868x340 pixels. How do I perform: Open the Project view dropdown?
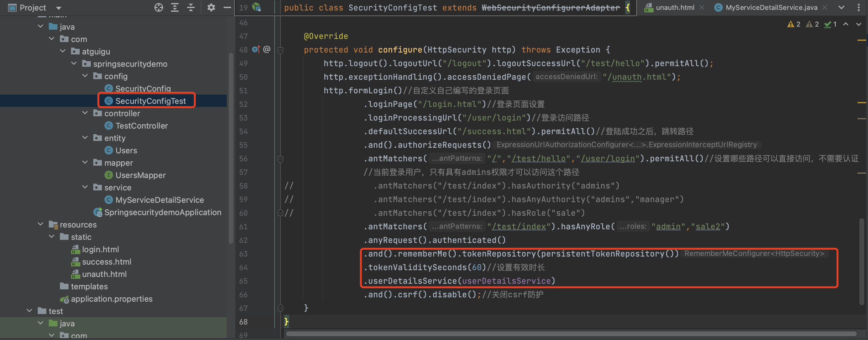[x=59, y=8]
